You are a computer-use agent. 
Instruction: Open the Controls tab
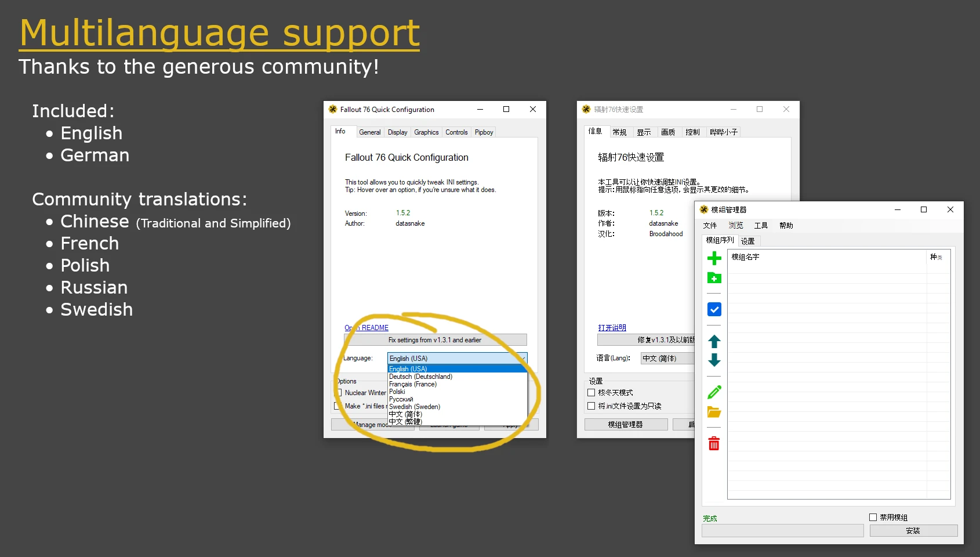456,132
